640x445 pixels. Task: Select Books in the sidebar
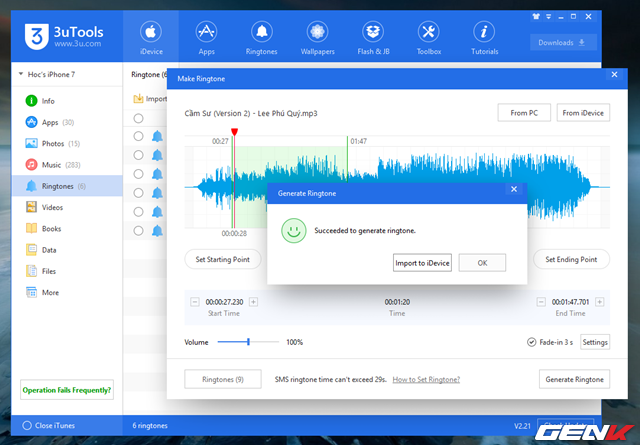(x=67, y=229)
